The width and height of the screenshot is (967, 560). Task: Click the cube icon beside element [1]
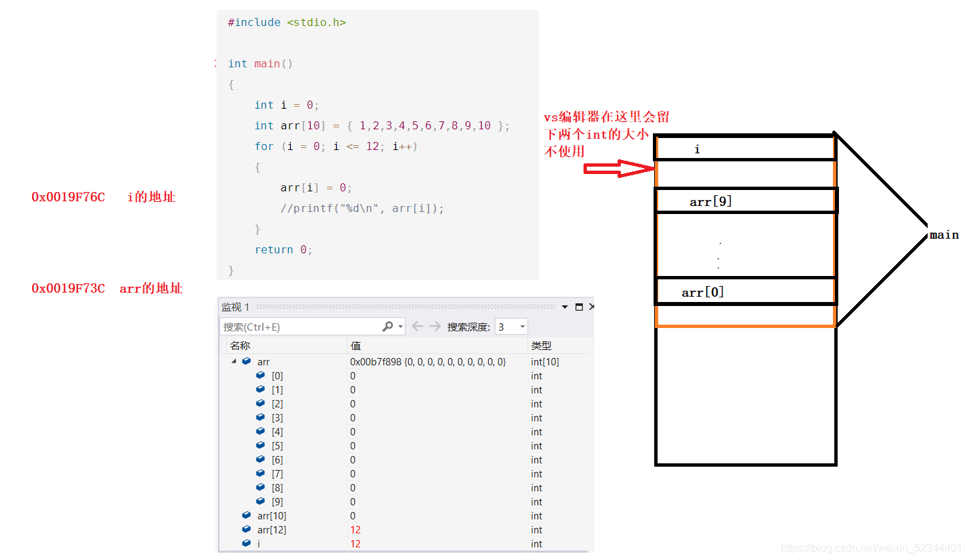tap(261, 389)
